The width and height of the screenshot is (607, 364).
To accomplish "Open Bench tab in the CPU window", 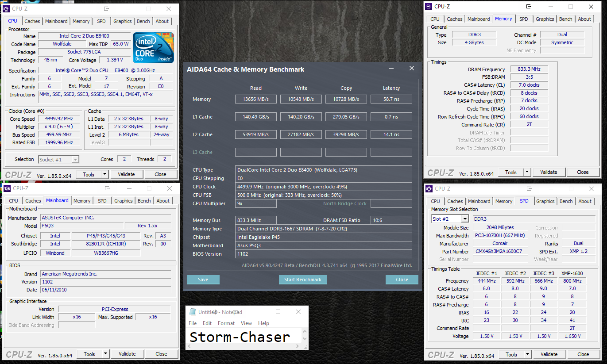I will click(x=143, y=21).
